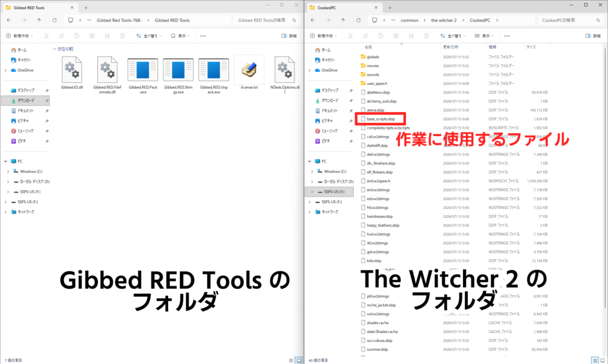Click 'Gibbed Red Tools-768-' breadcrumb segment
608x364 pixels.
coord(119,20)
